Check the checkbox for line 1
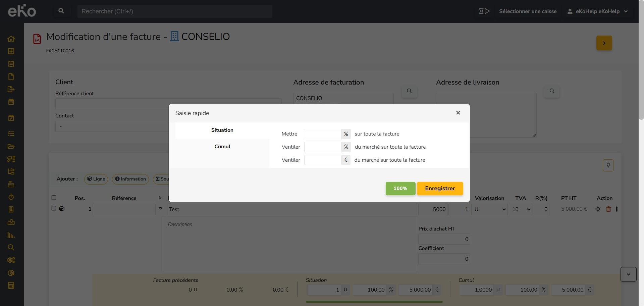644x306 pixels. [54, 209]
